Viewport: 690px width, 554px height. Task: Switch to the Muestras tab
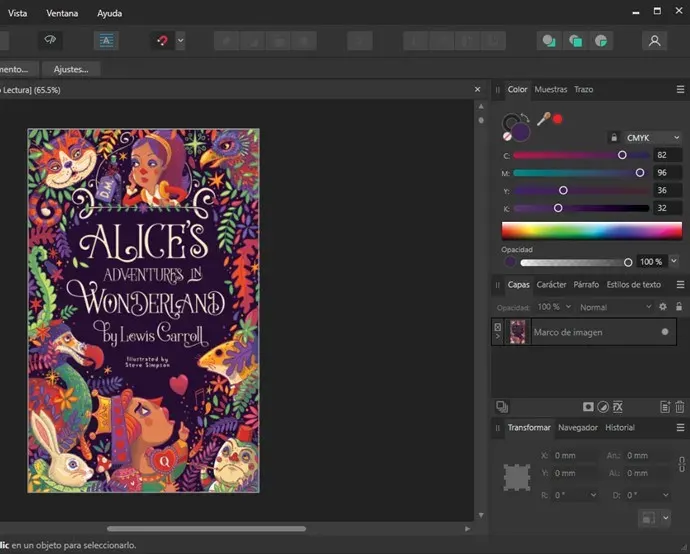(551, 89)
